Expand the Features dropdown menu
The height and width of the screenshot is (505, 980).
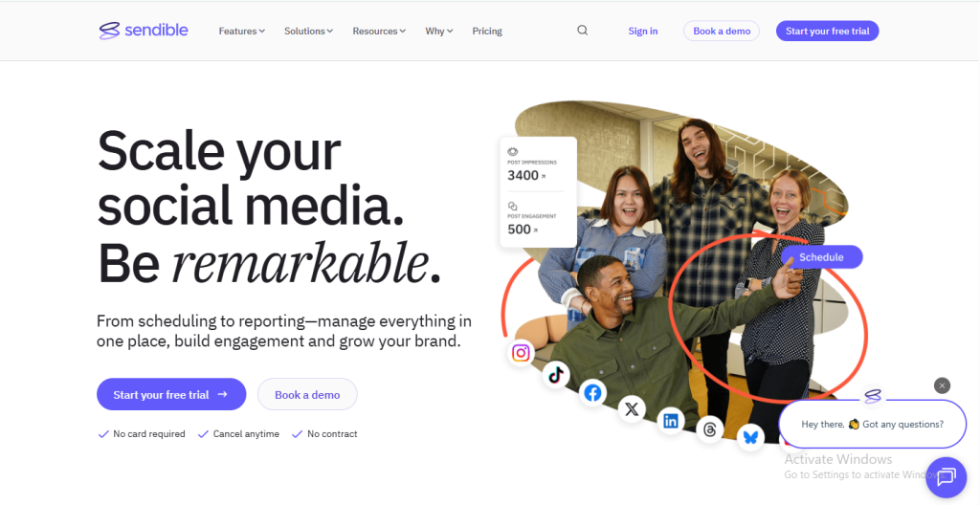[241, 31]
